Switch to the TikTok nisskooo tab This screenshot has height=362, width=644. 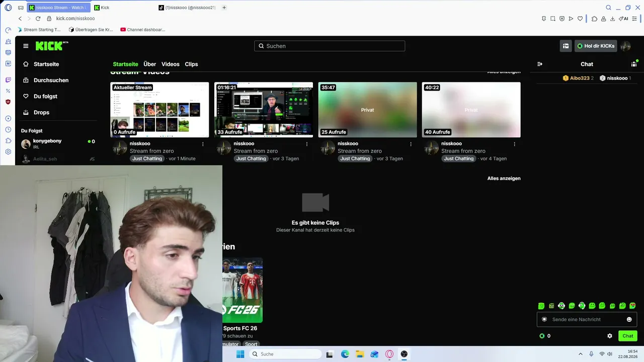[x=187, y=8]
